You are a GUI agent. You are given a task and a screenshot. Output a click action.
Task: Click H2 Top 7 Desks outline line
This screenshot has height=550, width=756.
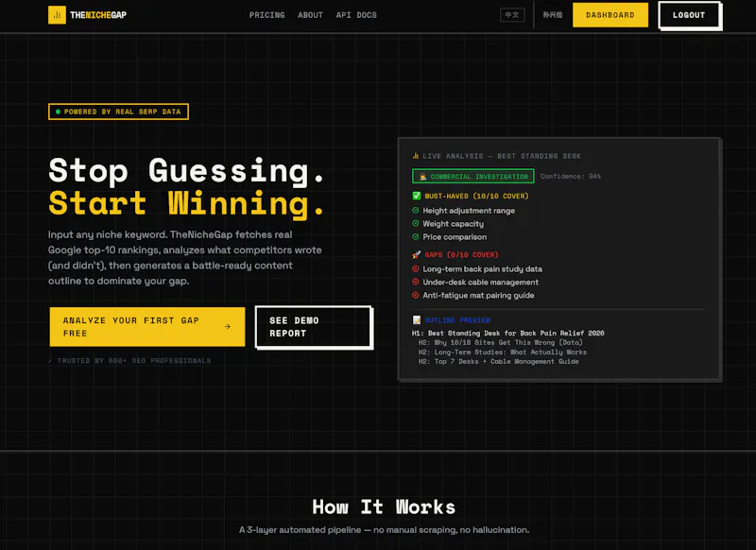[499, 362]
